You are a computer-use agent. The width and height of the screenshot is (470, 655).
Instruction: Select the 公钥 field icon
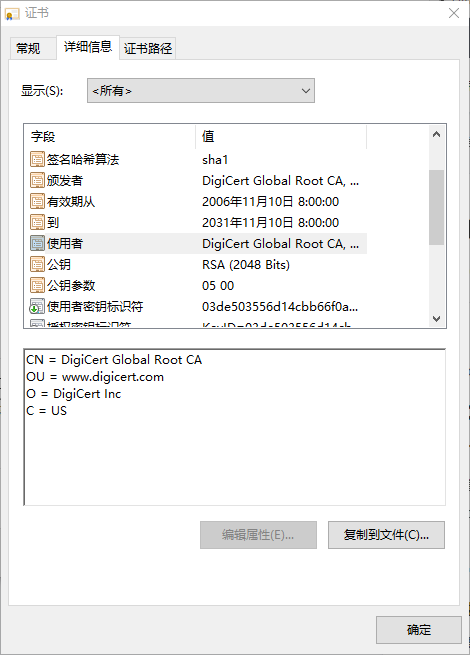(x=37, y=264)
